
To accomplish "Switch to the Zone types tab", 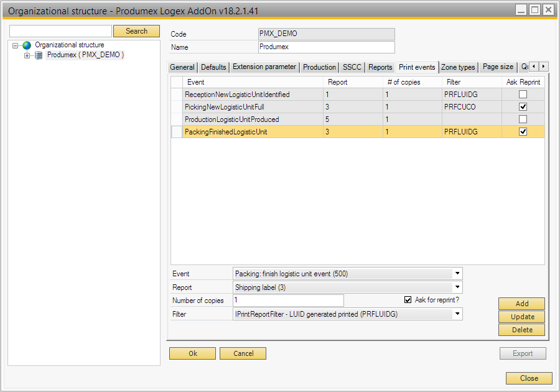I will tap(458, 67).
